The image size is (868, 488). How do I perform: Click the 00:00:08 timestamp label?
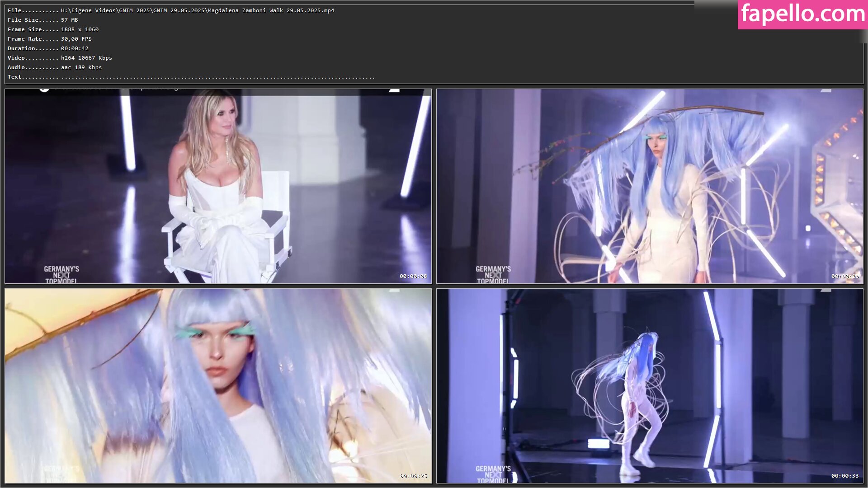coord(413,276)
